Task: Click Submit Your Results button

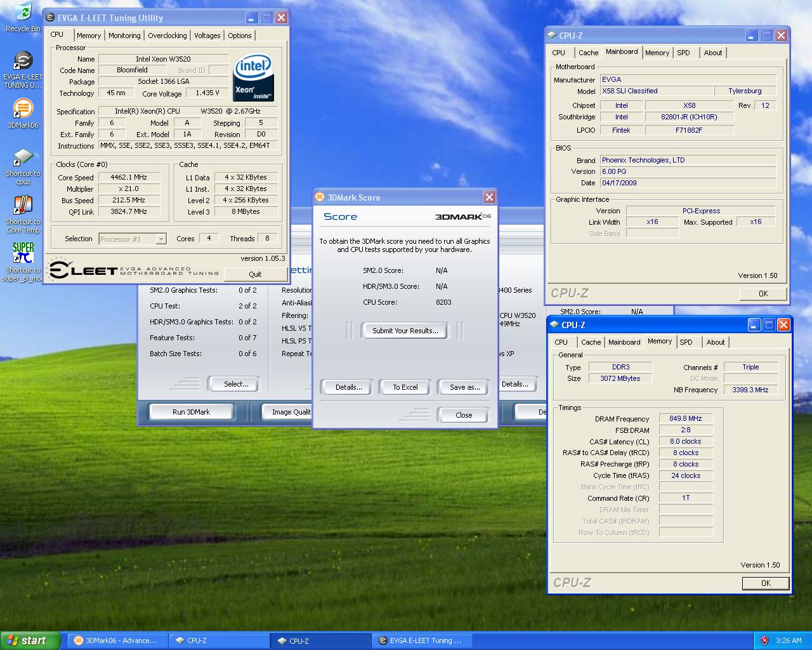Action: click(x=405, y=331)
